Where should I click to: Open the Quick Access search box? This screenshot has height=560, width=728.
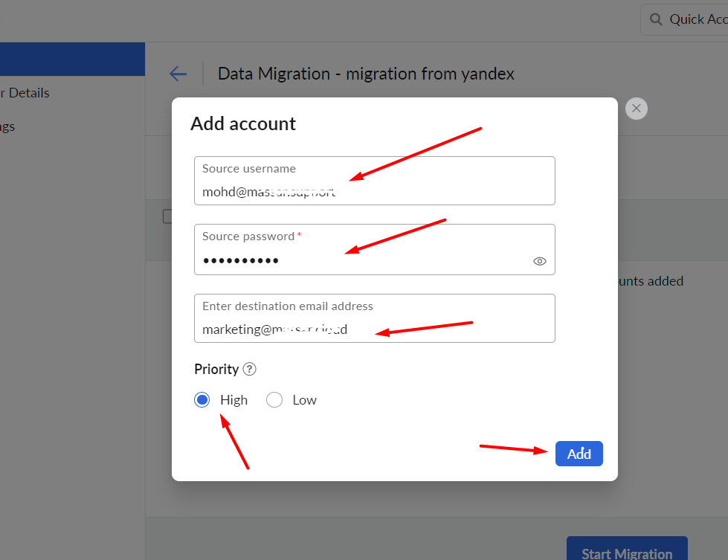click(x=685, y=19)
